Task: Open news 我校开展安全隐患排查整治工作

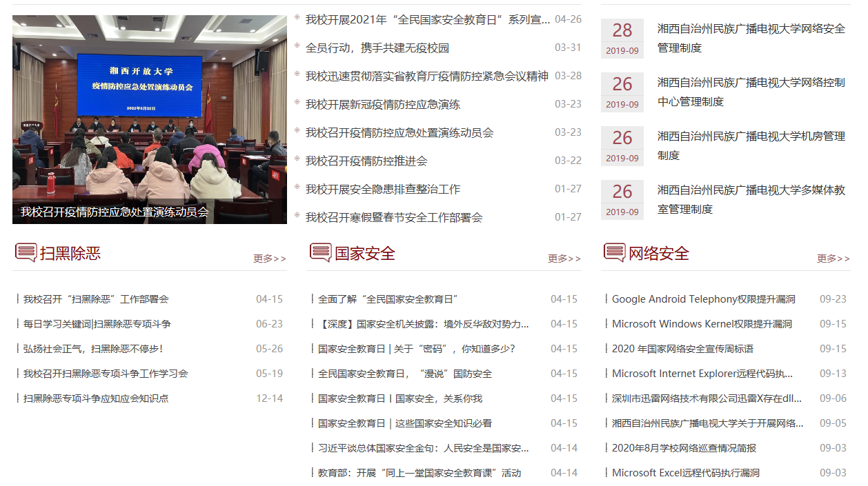Action: point(383,189)
